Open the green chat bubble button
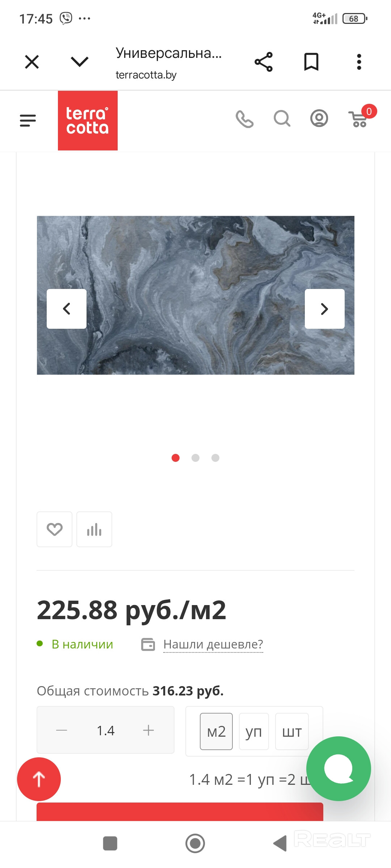The image size is (391, 868). tap(339, 769)
